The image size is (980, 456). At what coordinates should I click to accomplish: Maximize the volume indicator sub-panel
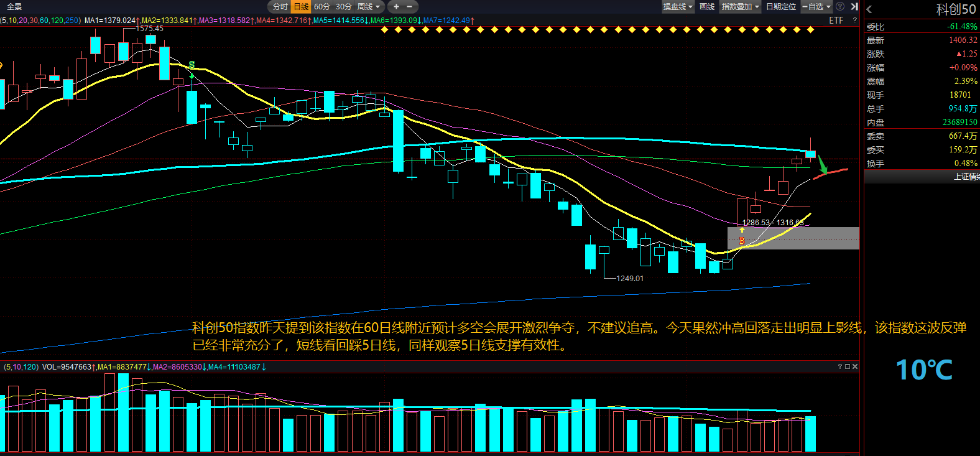point(847,366)
